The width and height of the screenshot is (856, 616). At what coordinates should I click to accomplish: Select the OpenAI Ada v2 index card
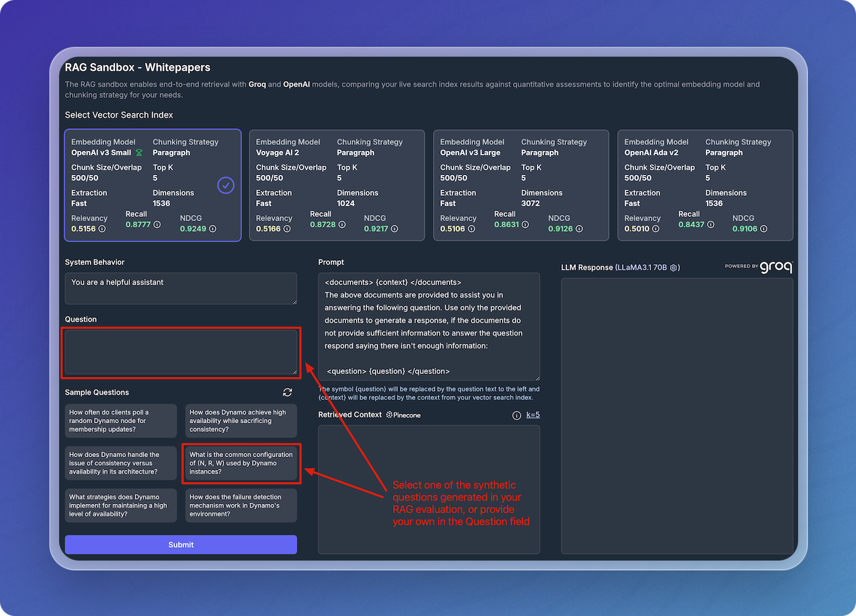click(x=705, y=185)
